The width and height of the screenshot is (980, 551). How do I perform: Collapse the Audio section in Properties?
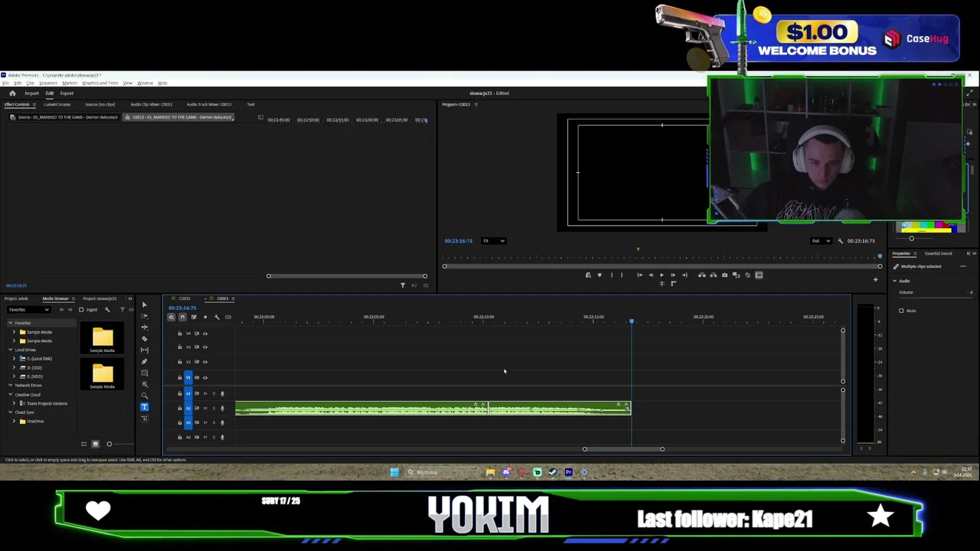pyautogui.click(x=894, y=281)
